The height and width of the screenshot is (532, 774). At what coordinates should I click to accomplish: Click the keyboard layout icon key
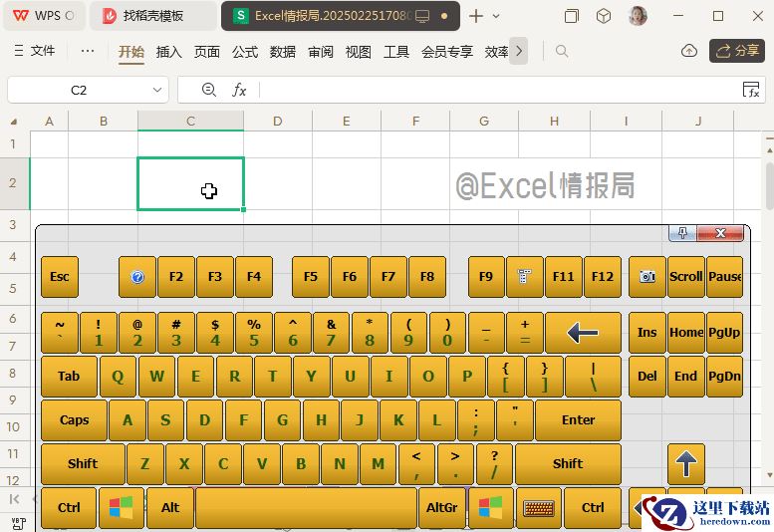point(539,508)
